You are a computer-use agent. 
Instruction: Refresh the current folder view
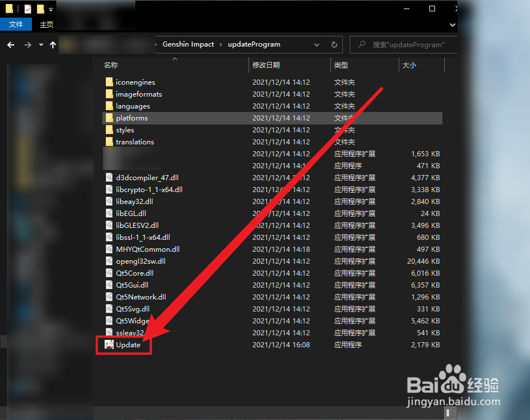pyautogui.click(x=334, y=44)
